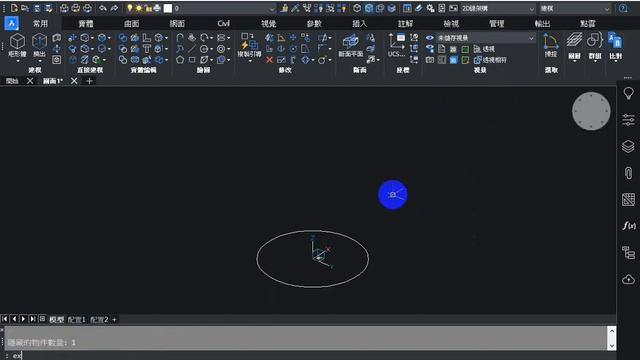
Task: Open the 群組 groups tool
Action: coord(595,46)
